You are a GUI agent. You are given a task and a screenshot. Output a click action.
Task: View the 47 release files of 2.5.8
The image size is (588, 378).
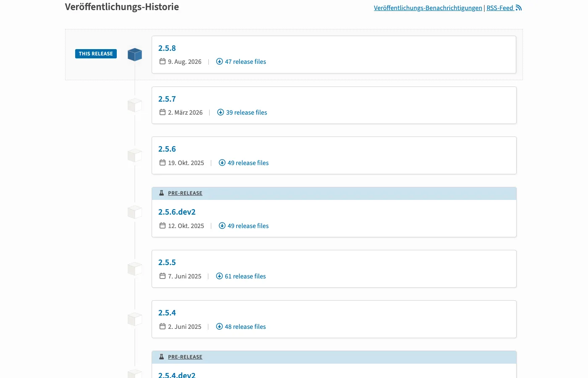[246, 62]
